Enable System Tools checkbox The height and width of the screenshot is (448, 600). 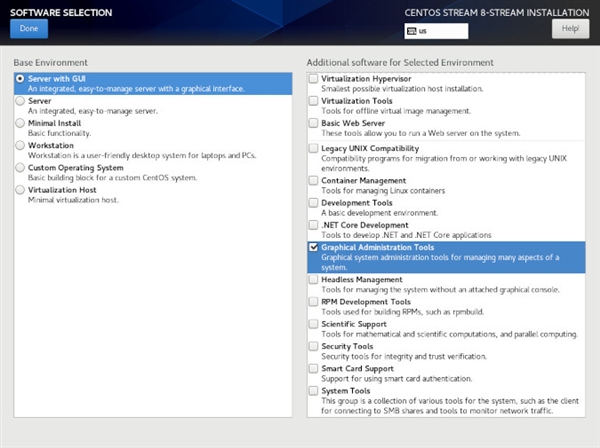pos(314,391)
